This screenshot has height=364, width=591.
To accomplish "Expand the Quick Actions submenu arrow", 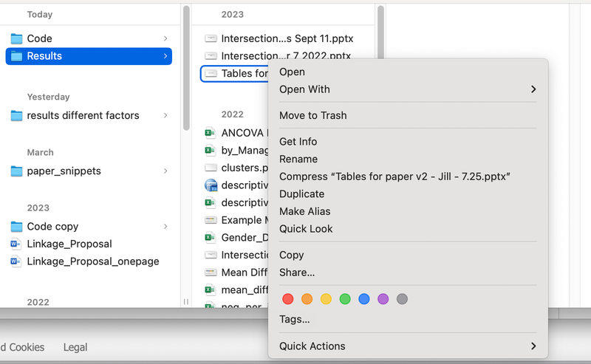I will coord(533,346).
